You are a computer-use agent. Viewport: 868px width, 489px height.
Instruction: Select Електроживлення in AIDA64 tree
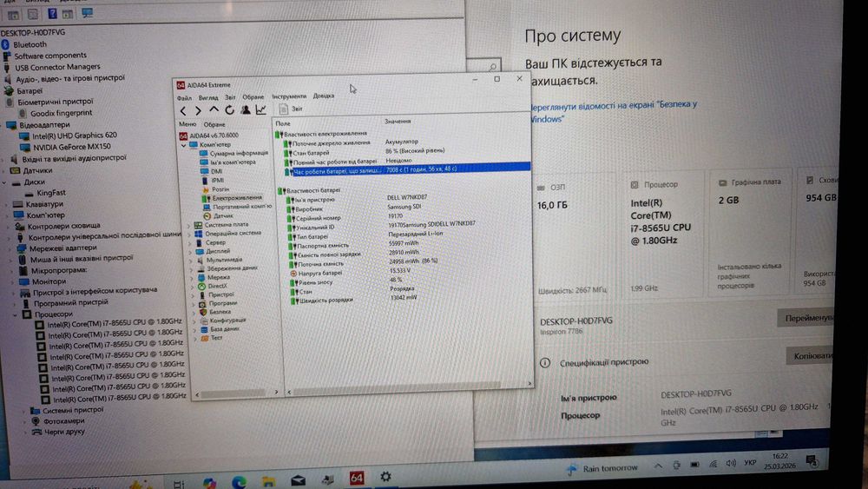tap(232, 198)
